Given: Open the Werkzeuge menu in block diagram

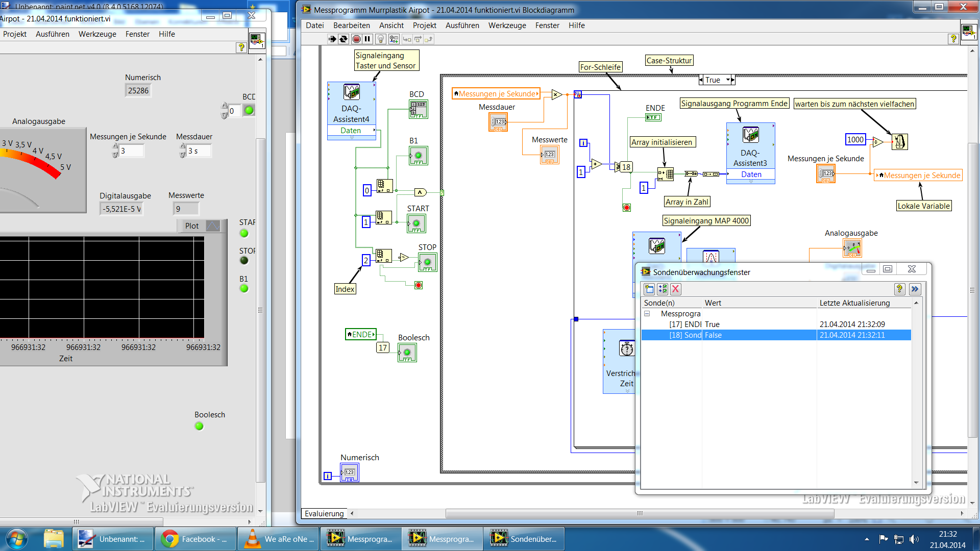Looking at the screenshot, I should tap(507, 26).
